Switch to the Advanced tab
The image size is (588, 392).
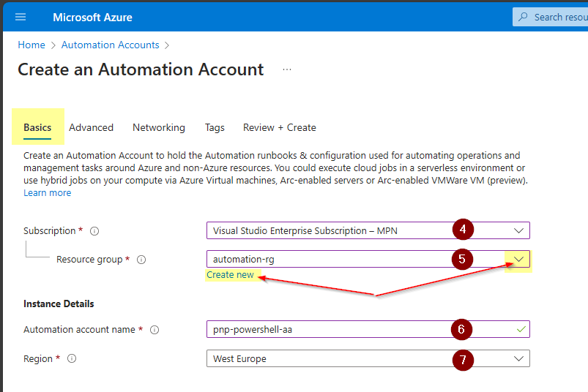tap(91, 128)
